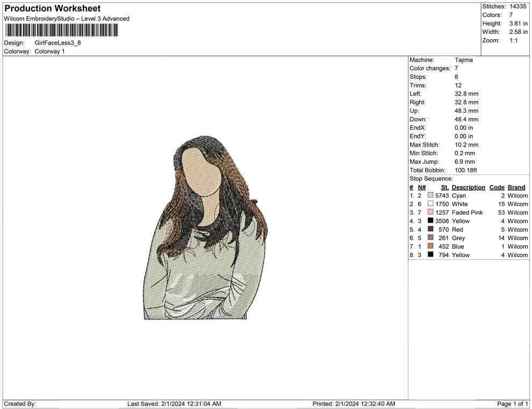Click the St. stitch count column header
Image resolution: width=532 pixels, height=409 pixels.
click(x=444, y=187)
